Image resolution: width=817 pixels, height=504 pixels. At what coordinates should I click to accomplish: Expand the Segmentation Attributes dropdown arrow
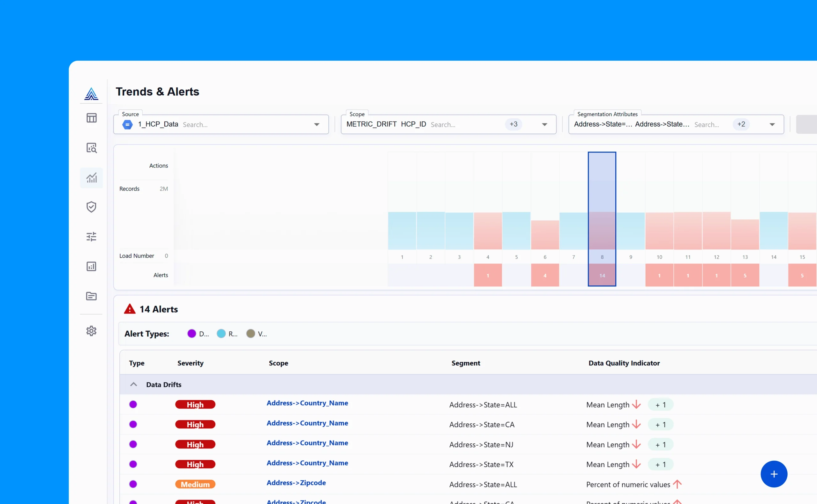click(772, 124)
